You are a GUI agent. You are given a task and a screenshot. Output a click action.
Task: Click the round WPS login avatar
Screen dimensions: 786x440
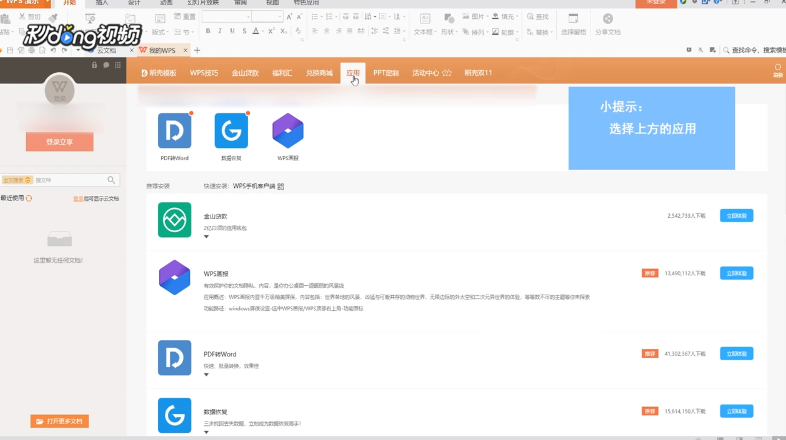[60, 90]
